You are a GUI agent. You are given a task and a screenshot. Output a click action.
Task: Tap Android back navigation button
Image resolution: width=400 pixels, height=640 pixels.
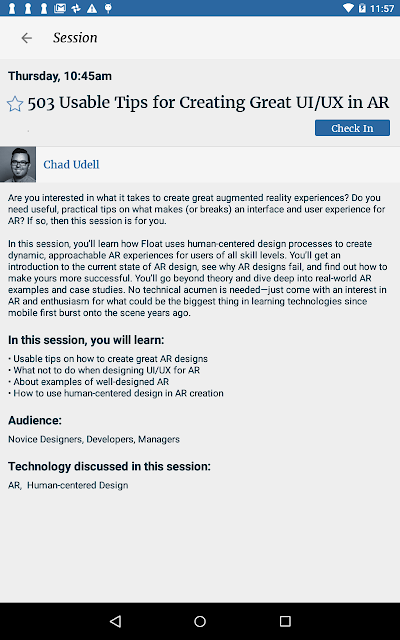[116, 621]
